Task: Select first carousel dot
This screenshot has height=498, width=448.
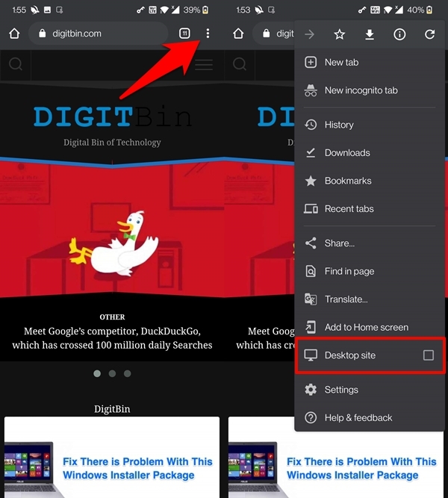Action: (97, 373)
